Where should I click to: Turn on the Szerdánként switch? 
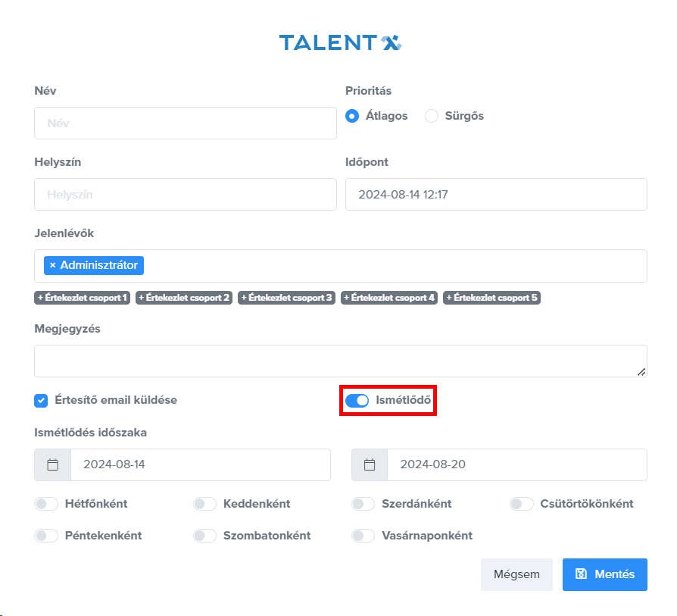click(363, 504)
